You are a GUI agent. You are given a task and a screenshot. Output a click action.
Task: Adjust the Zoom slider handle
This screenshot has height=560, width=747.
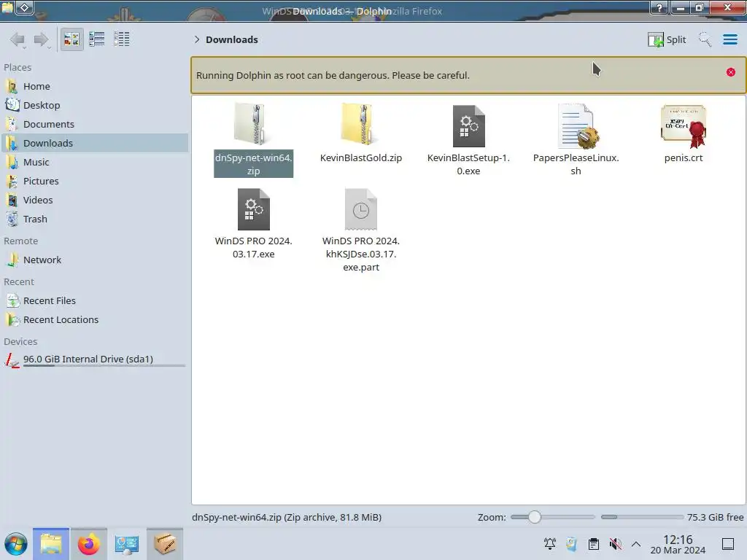point(535,517)
